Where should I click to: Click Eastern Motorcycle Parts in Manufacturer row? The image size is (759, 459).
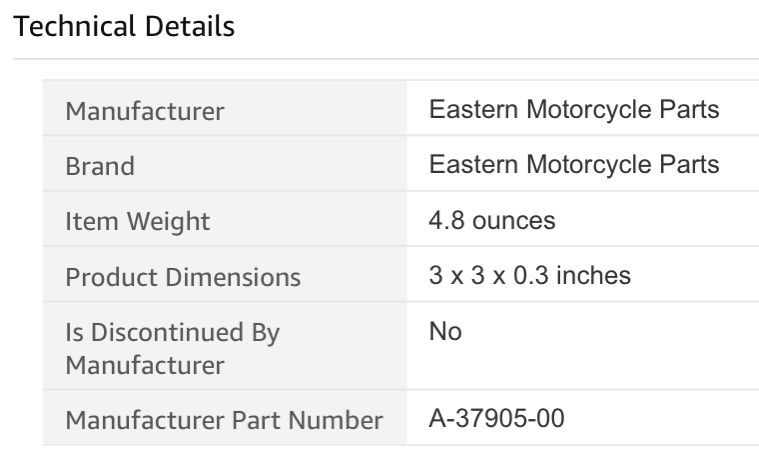[x=574, y=109]
